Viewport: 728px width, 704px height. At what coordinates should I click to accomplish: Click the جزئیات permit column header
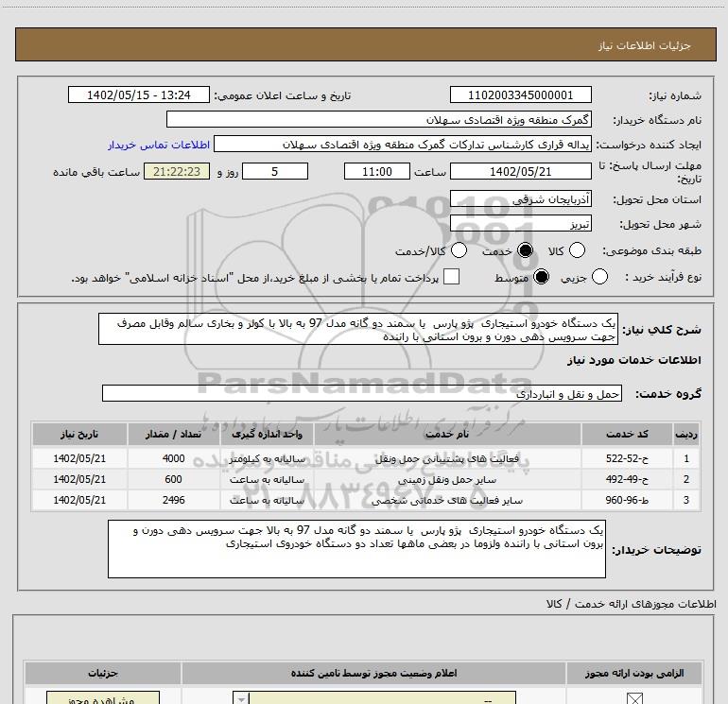[x=103, y=673]
